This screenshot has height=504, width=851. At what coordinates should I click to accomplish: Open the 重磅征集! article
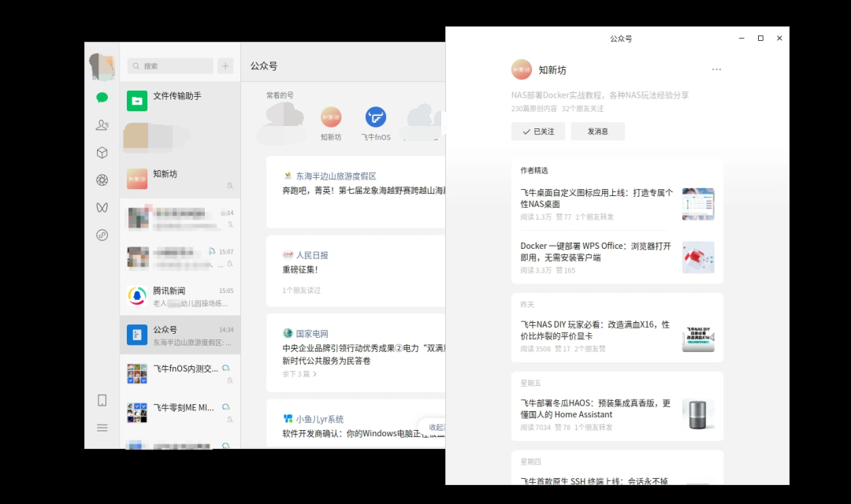point(300,269)
